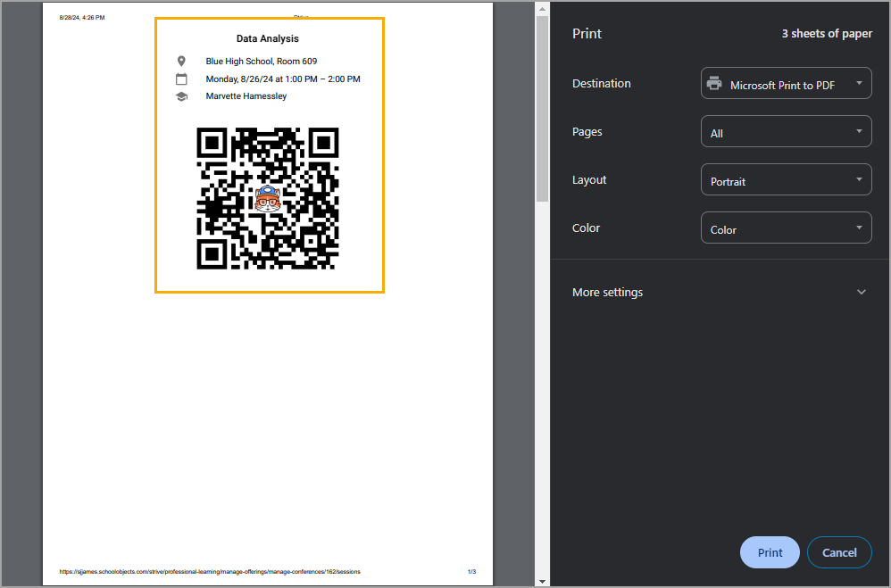891x588 pixels.
Task: Click the 'Data Analysis' session title
Action: coord(268,38)
